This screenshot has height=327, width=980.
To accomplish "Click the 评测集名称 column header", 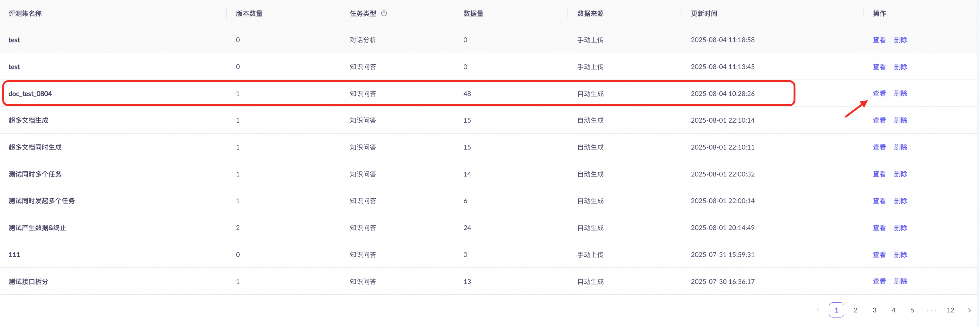I will [x=25, y=13].
